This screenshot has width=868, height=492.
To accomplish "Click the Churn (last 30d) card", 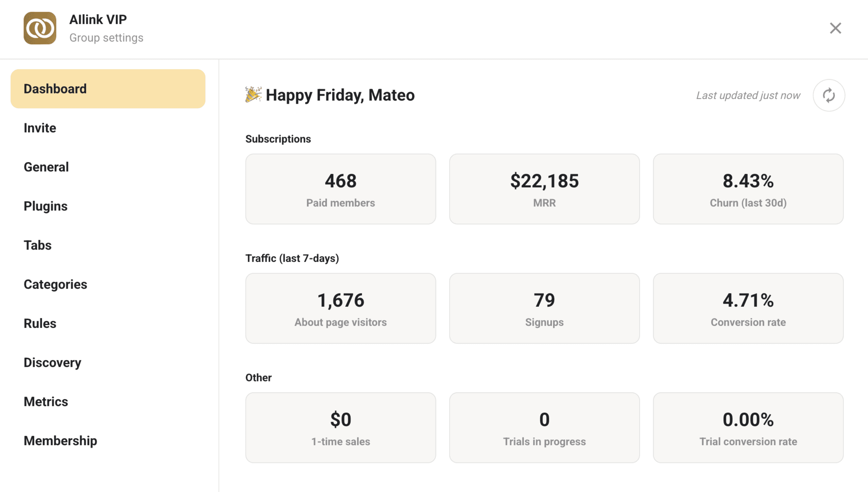I will 748,189.
